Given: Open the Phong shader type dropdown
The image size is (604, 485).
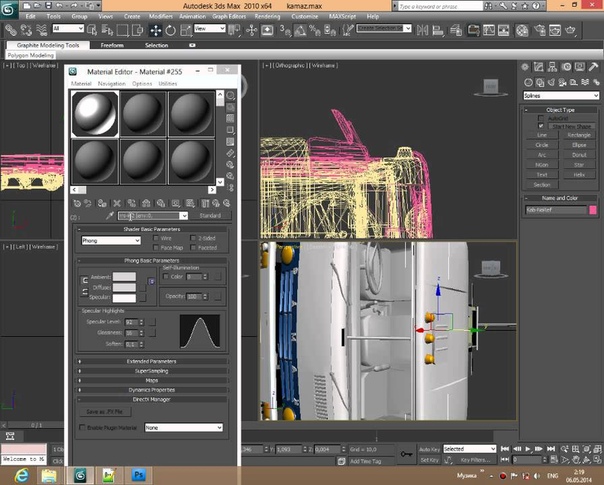Looking at the screenshot, I should (x=111, y=241).
